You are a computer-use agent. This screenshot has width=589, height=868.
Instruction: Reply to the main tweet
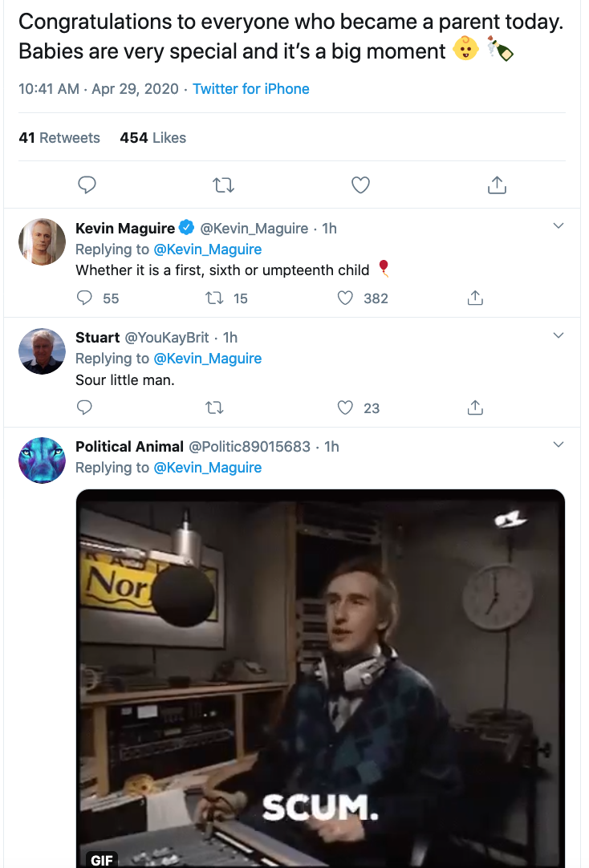click(87, 185)
